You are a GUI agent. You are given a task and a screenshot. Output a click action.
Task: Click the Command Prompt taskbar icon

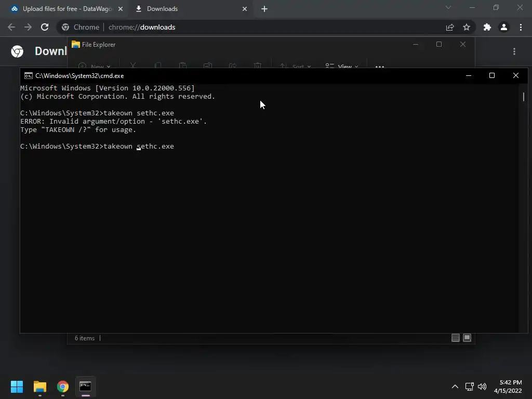tap(86, 387)
